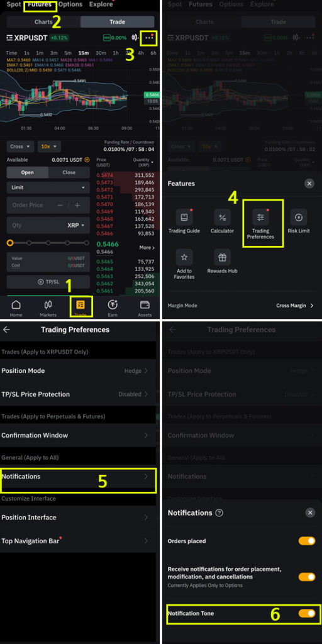The height and width of the screenshot is (644, 322).
Task: Select the Charts tab
Action: [x=43, y=22]
